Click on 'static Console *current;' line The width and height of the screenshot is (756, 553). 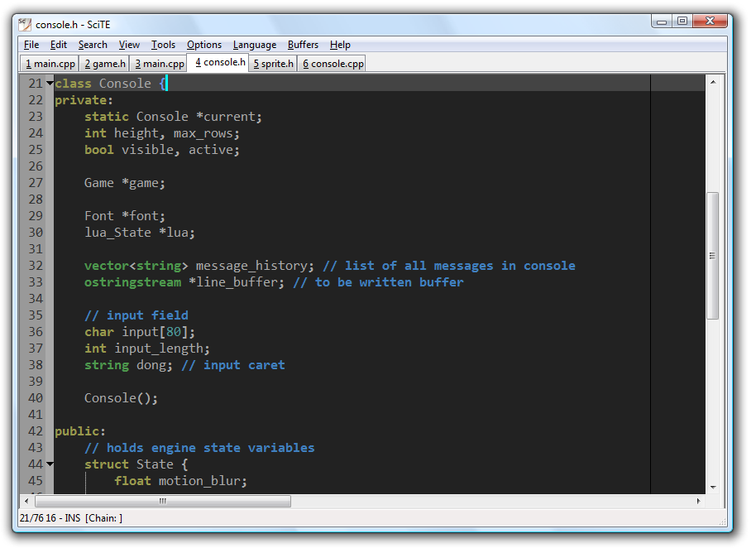tap(173, 117)
